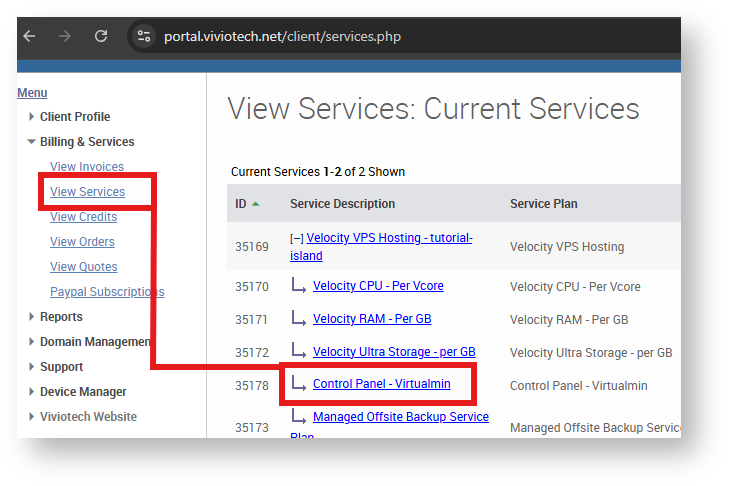Collapse Velocity VPS Hosting row toggle

point(297,238)
